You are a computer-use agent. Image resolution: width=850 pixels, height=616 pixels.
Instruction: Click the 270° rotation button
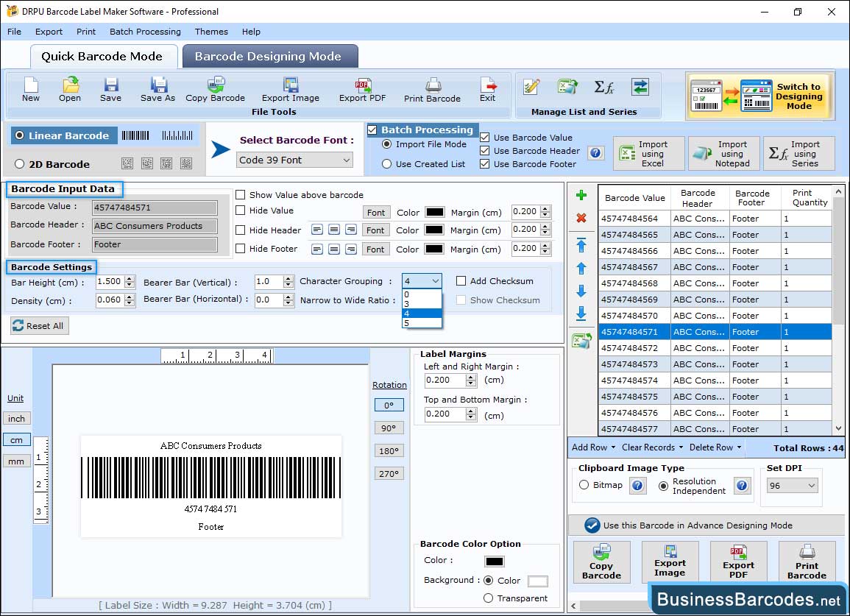coord(389,473)
